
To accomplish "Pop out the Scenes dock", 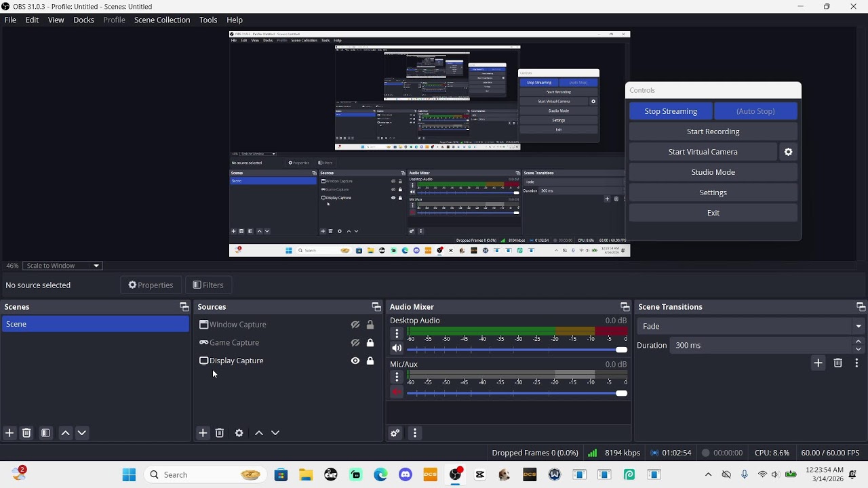I will click(x=184, y=307).
